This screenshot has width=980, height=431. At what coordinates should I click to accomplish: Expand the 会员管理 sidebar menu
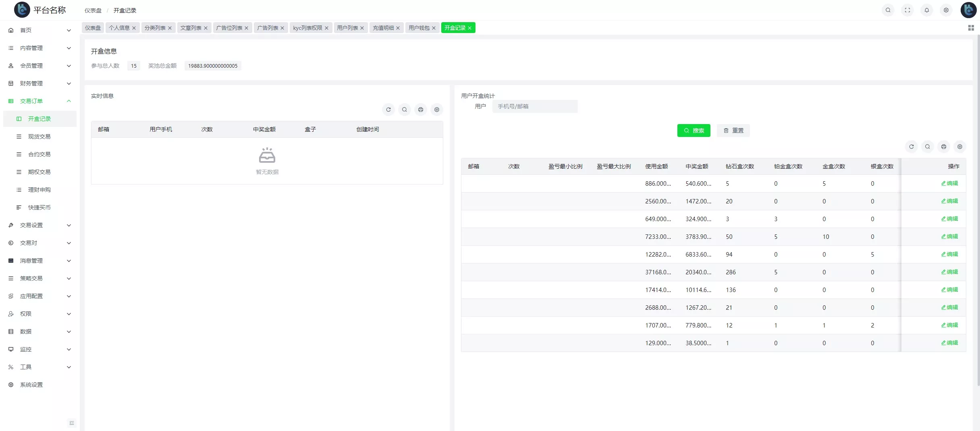click(39, 66)
